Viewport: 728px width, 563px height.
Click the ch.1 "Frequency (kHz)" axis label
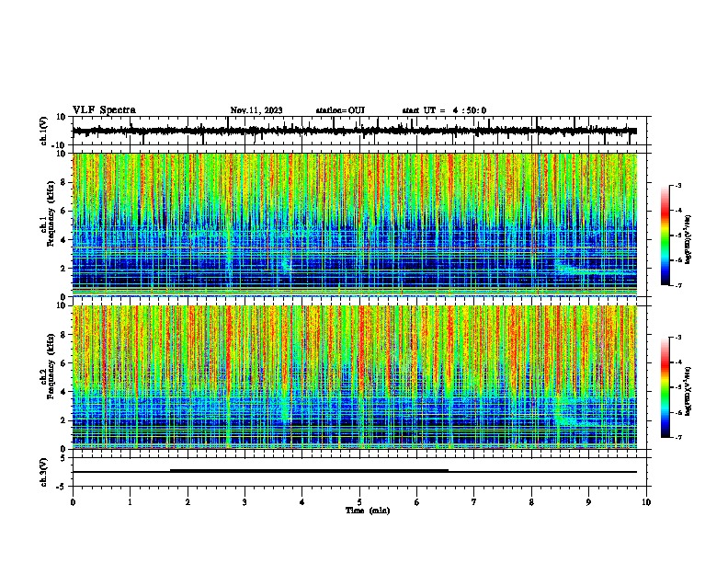point(51,213)
